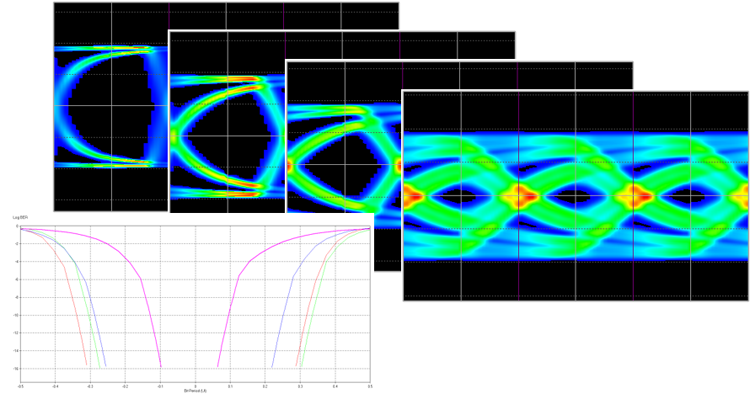Click the leftmost red crossing in wide eye diagram

click(x=412, y=196)
